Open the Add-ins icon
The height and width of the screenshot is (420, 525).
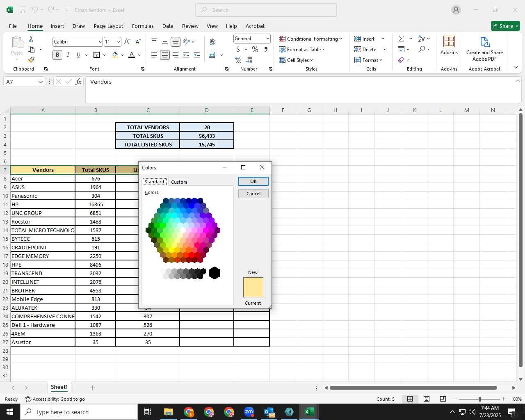pos(449,45)
